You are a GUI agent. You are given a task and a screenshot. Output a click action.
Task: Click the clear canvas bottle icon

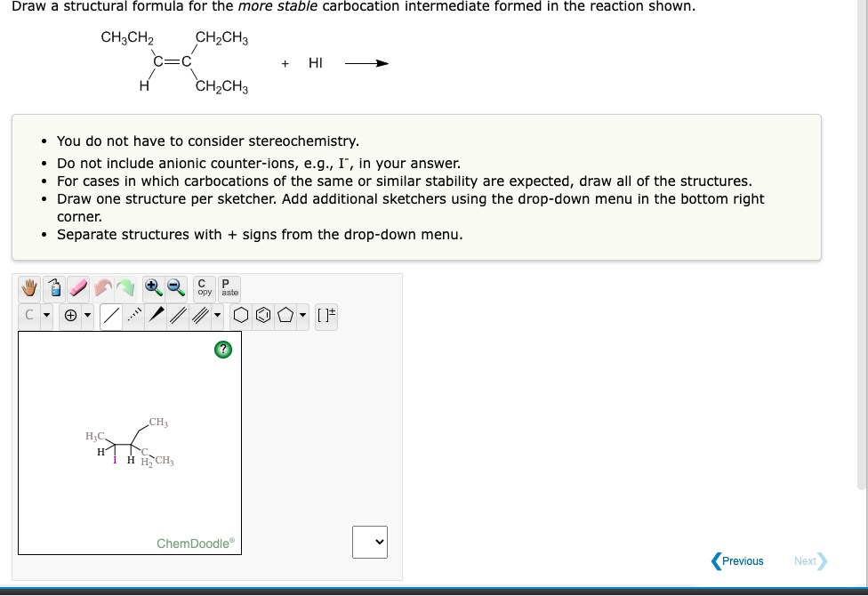tap(54, 288)
